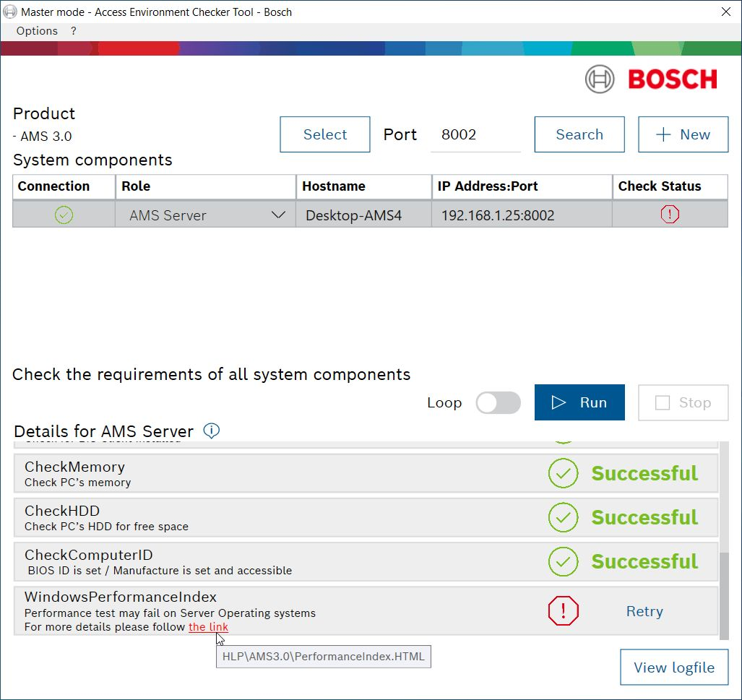This screenshot has height=700, width=742.
Task: Click the CheckHDD success checkmark icon
Action: click(x=563, y=518)
